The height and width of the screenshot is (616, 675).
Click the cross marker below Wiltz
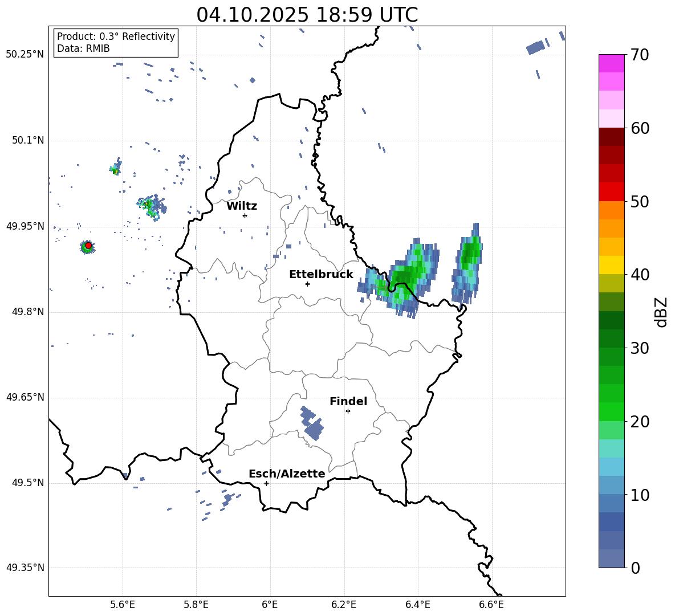[x=245, y=215]
